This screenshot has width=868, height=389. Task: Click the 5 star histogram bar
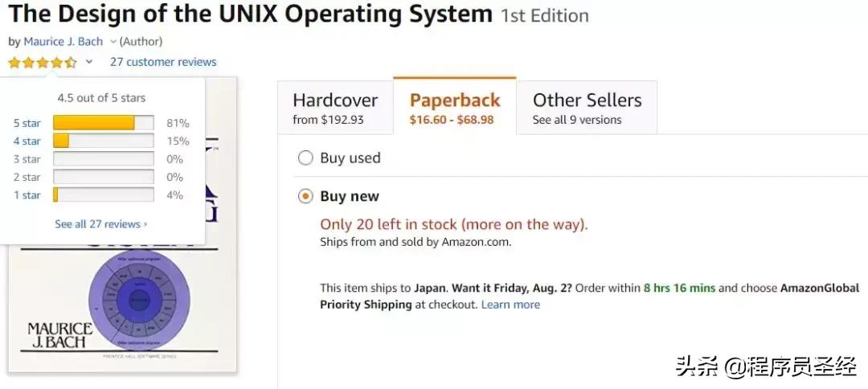pyautogui.click(x=103, y=123)
